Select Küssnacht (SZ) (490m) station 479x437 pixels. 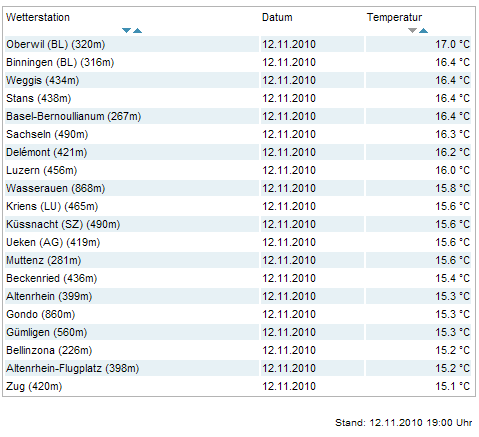point(63,224)
